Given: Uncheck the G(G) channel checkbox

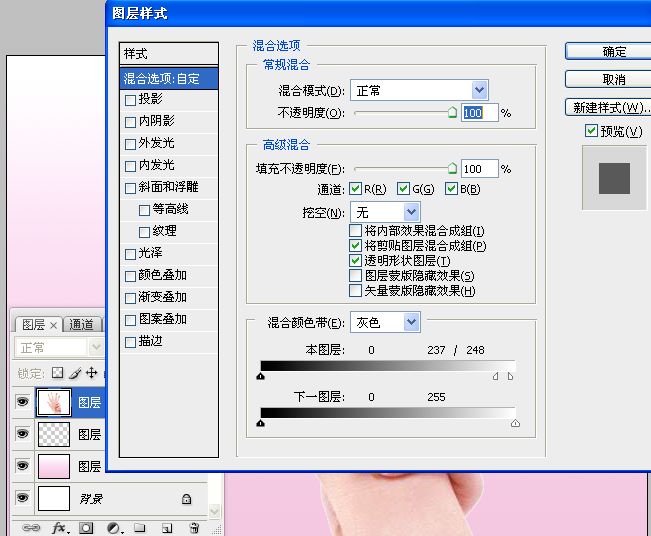Looking at the screenshot, I should 403,188.
